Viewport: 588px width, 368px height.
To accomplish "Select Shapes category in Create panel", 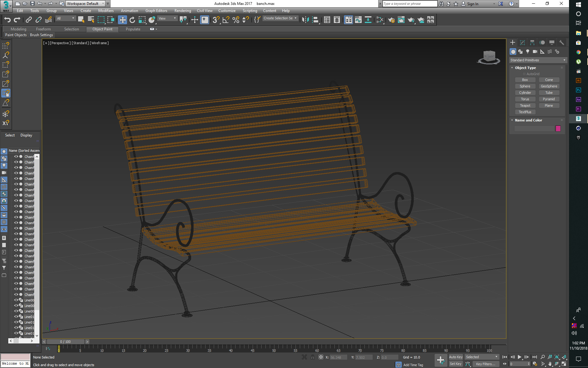I will [520, 52].
